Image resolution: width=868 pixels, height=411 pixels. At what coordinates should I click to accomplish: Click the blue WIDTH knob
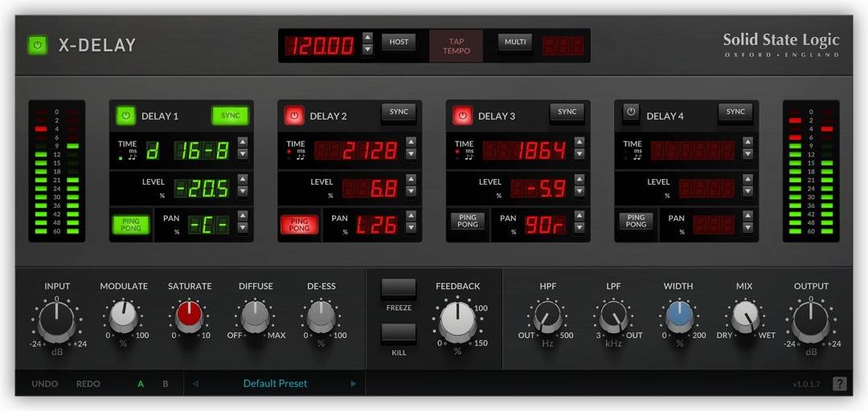(679, 317)
